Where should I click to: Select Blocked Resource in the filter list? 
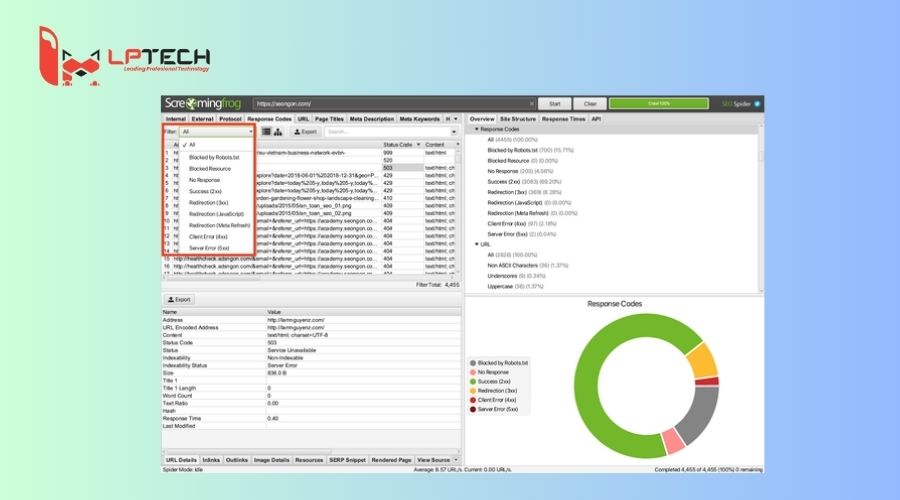tap(210, 169)
